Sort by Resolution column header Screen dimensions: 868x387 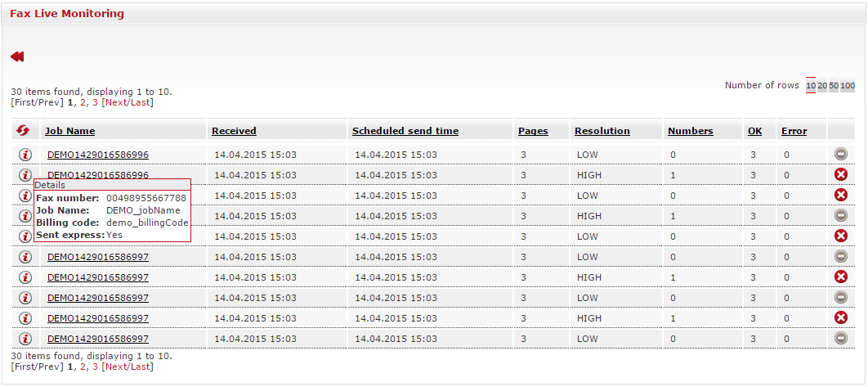[602, 132]
